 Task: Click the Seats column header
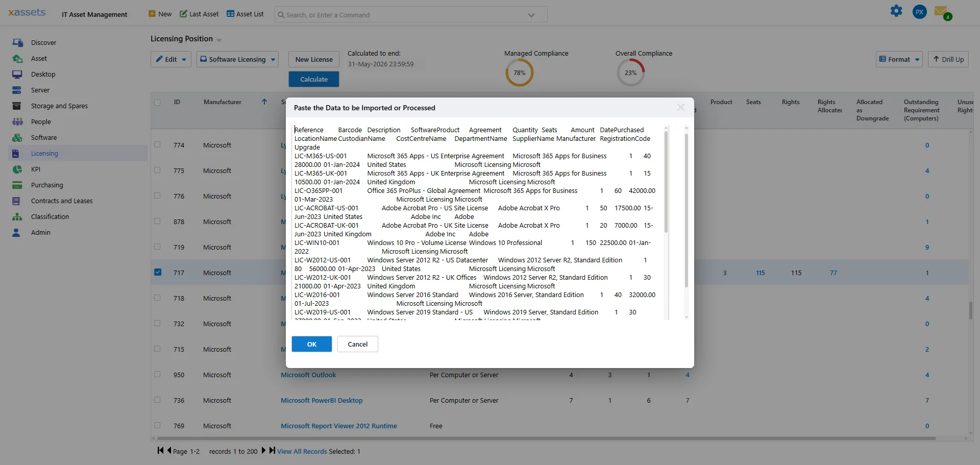[x=753, y=102]
